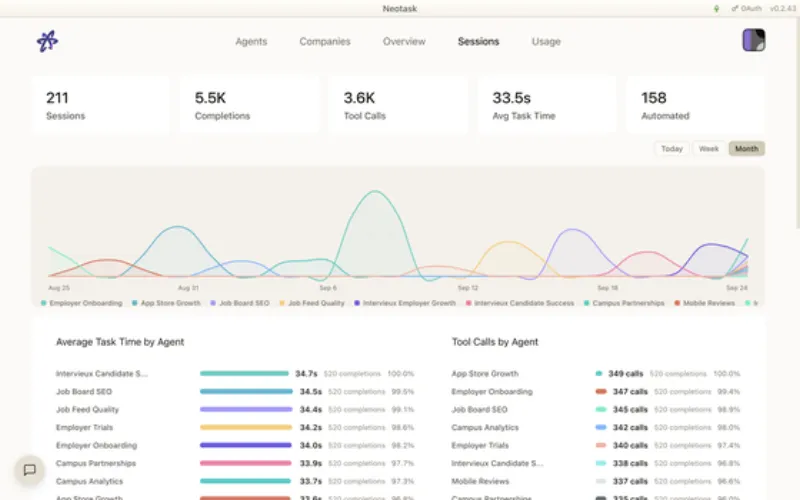Click the 3.6K Tool Calls card
Viewport: 800px width, 500px height.
click(x=398, y=106)
